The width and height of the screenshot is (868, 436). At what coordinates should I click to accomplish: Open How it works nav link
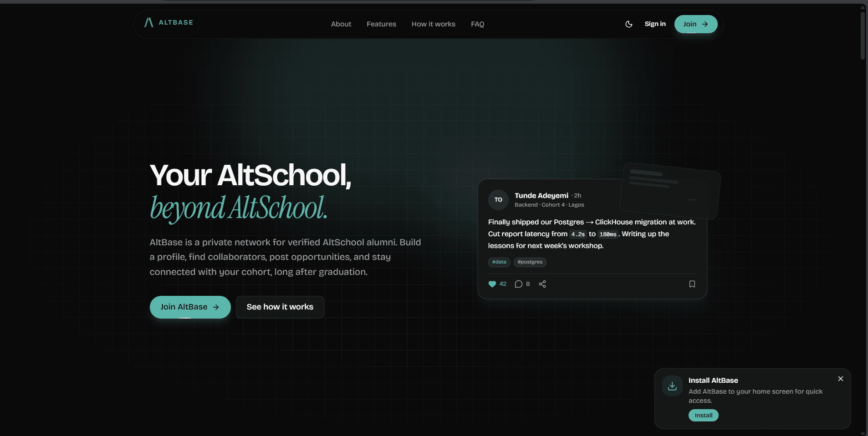pos(434,24)
